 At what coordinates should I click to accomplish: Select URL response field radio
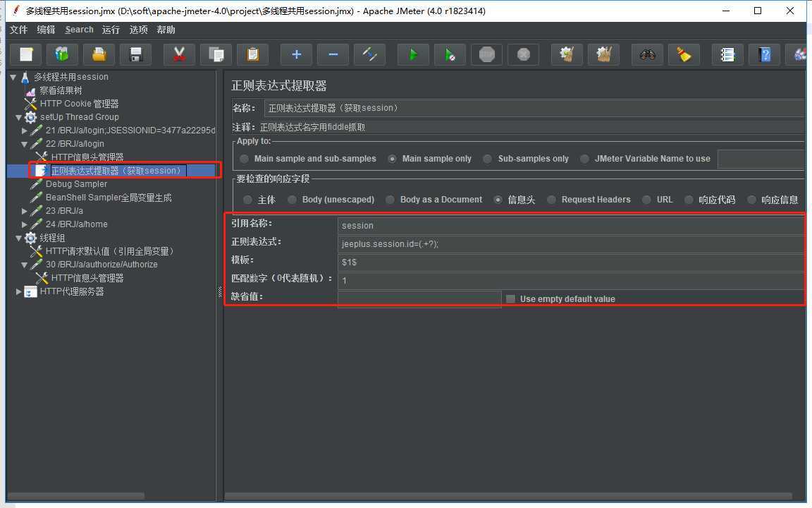point(646,200)
